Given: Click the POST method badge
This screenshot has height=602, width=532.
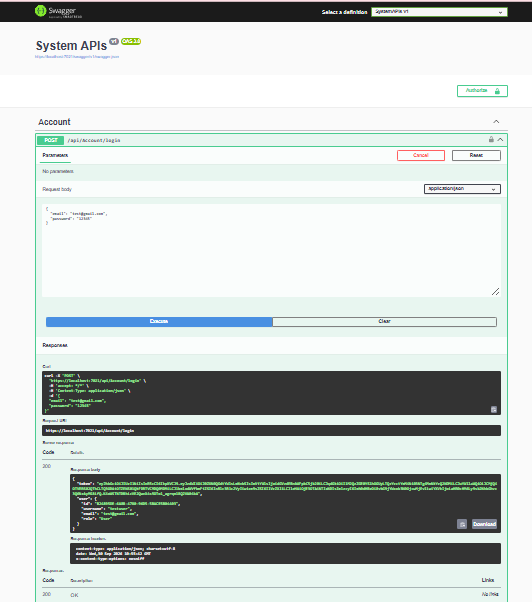Looking at the screenshot, I should [51, 140].
